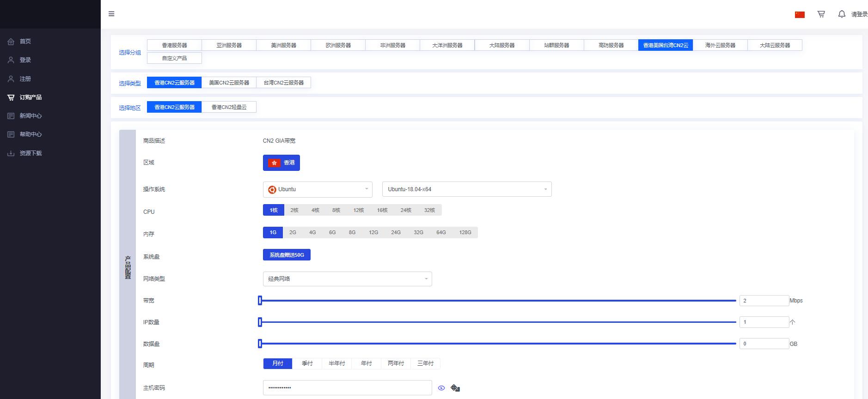This screenshot has width=868, height=399.
Task: Click the user icon beside 登录
Action: tap(11, 60)
